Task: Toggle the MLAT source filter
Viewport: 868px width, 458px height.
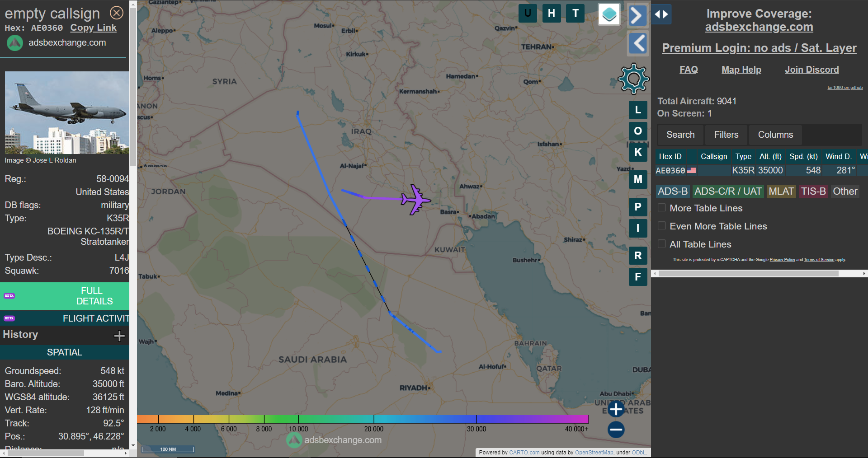Action: click(781, 192)
